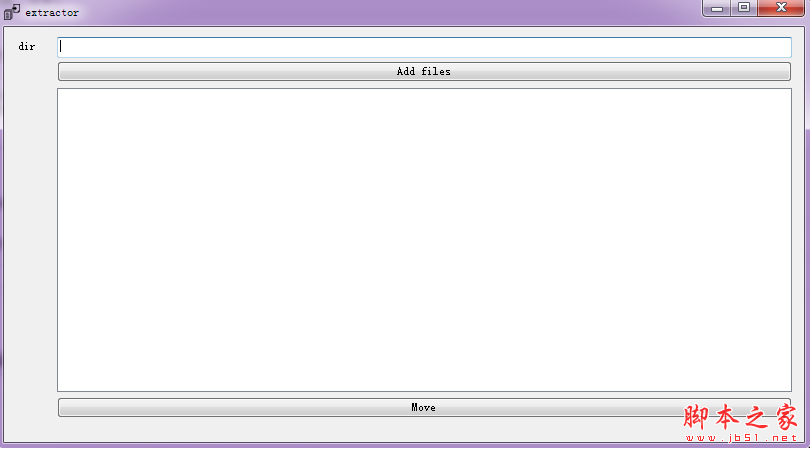This screenshot has width=810, height=449.
Task: Click the dir label text
Action: pyautogui.click(x=27, y=47)
